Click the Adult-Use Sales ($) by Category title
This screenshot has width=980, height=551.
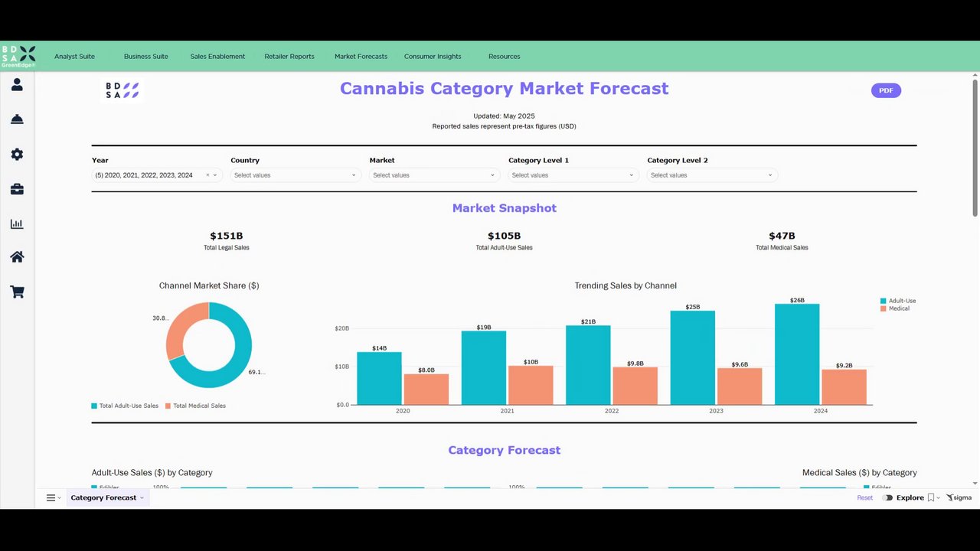[x=152, y=473]
